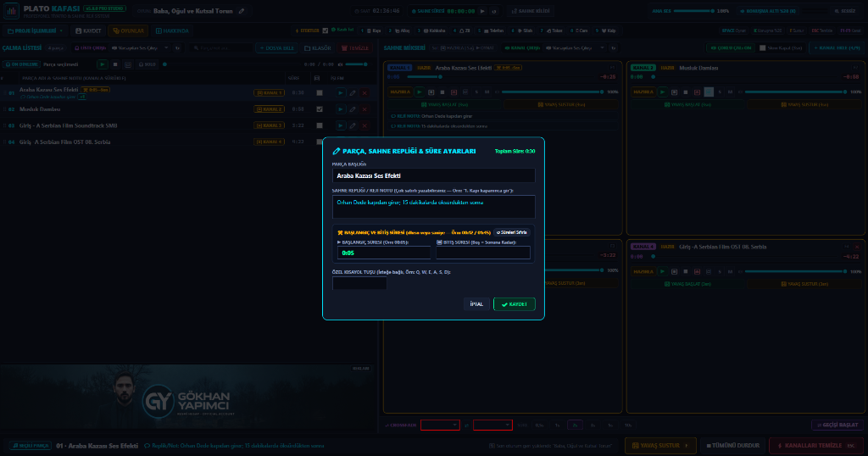The image size is (868, 456).
Task: Click the Parça Başlığı text field
Action: point(433,175)
